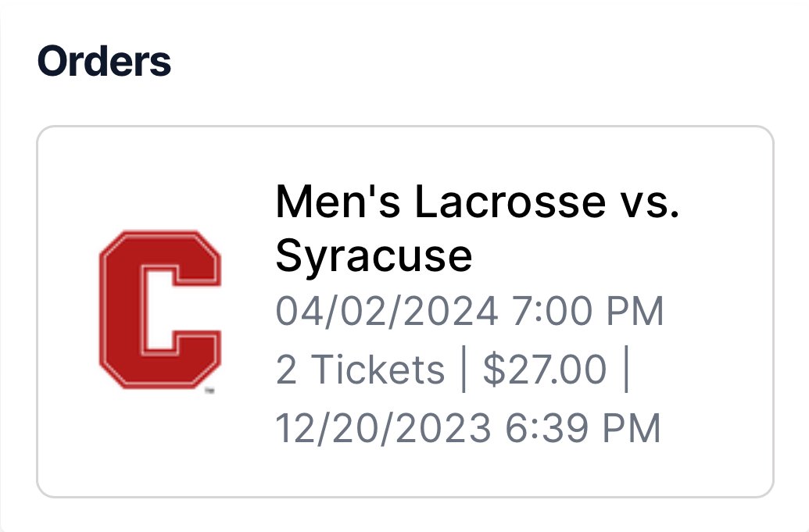The width and height of the screenshot is (809, 532).
Task: Click the Orders section heading
Action: (104, 61)
